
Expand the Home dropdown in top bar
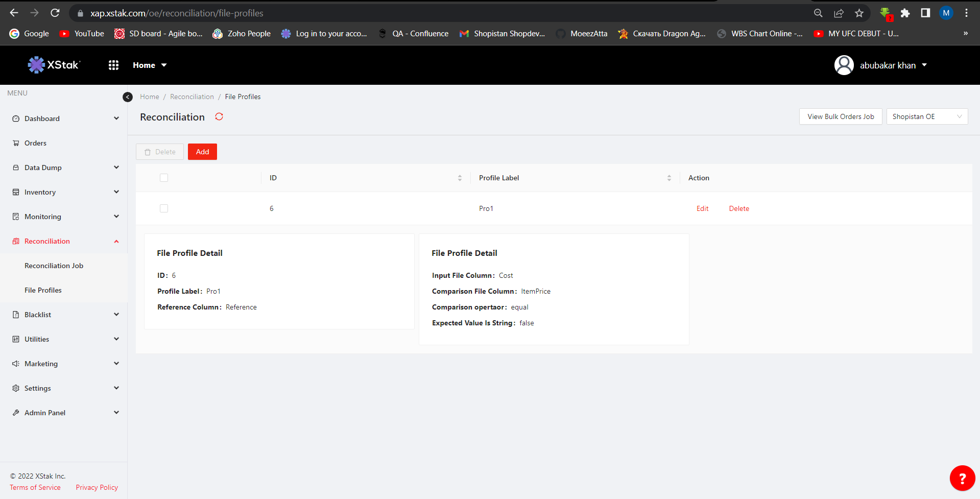pos(150,65)
